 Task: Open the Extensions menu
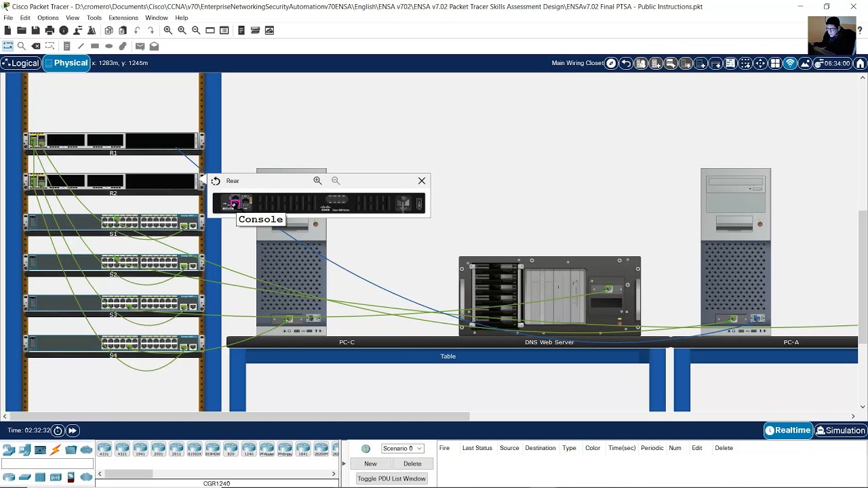pyautogui.click(x=123, y=18)
